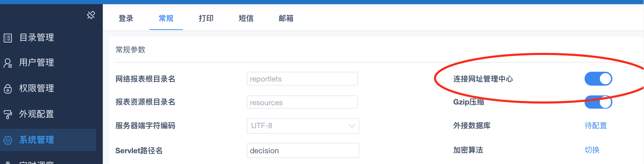Open the 服务器端字符编码 UTF-8 dropdown
Screen dimensions: 644x164
(303, 126)
